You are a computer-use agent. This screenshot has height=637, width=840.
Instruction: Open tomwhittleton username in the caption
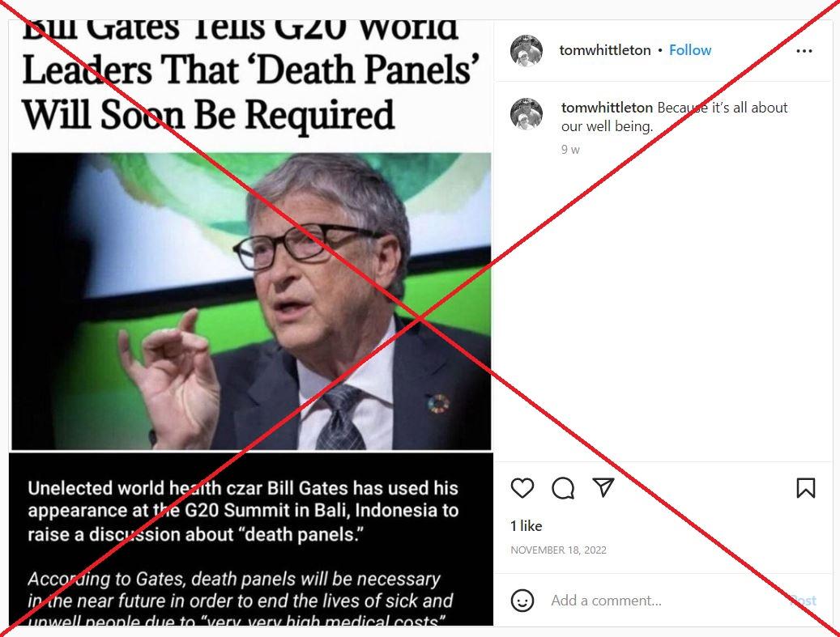[607, 108]
